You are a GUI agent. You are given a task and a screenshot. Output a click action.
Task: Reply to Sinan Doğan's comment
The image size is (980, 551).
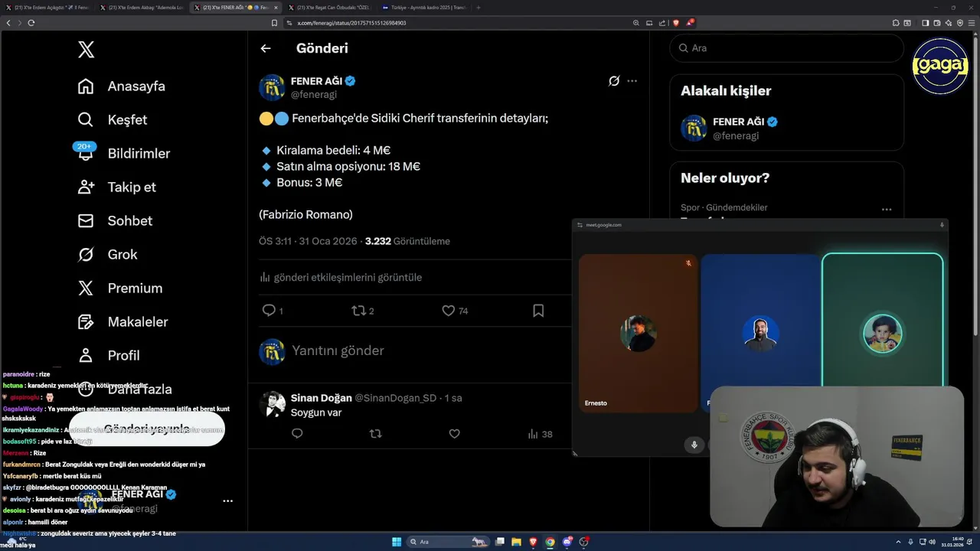tap(297, 434)
